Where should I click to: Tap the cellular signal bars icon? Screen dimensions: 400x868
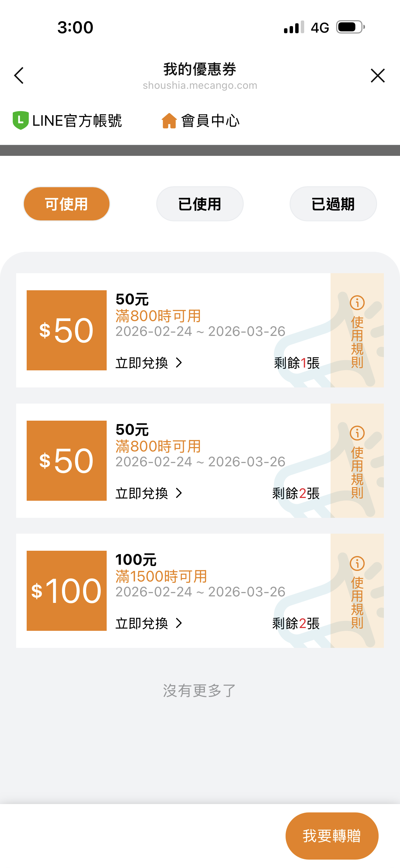294,27
